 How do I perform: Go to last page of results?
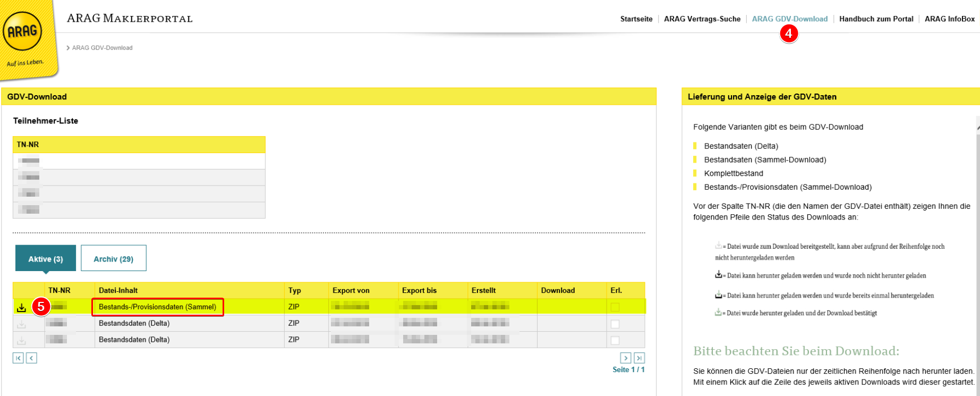point(640,358)
